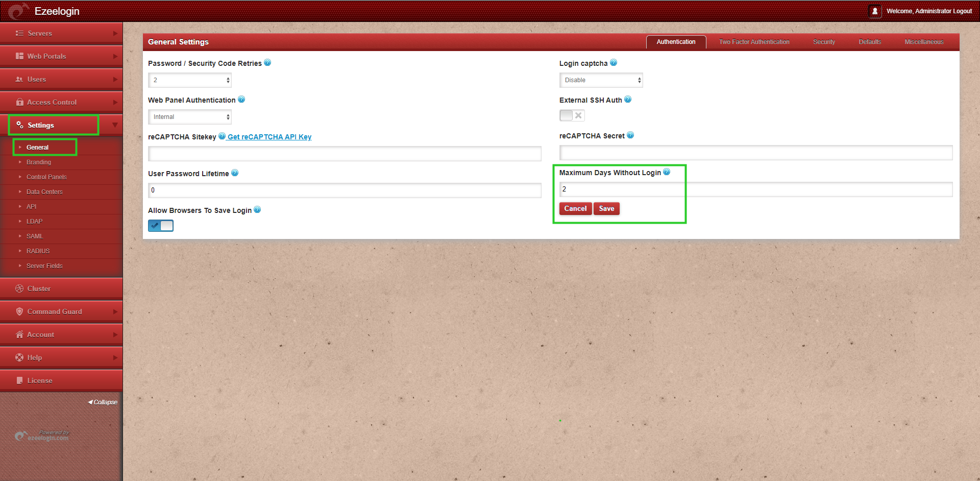This screenshot has width=980, height=481.
Task: Open help for Web Panel Authentication
Action: [241, 100]
